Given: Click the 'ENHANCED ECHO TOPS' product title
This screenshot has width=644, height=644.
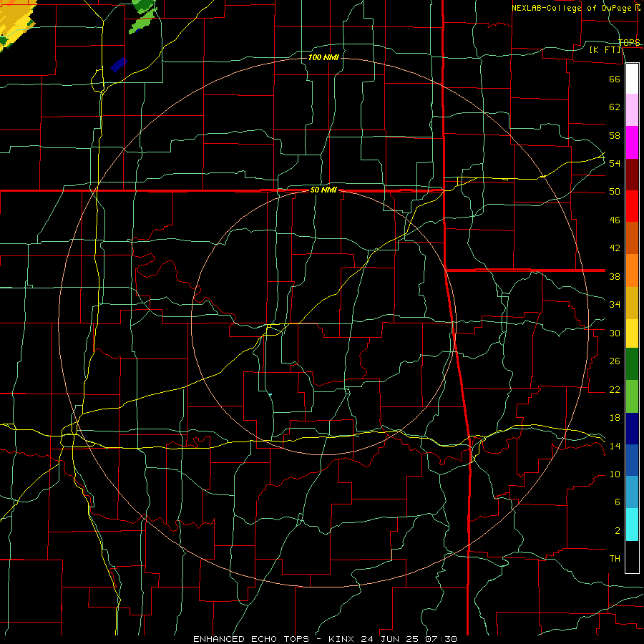Looking at the screenshot, I should (251, 639).
